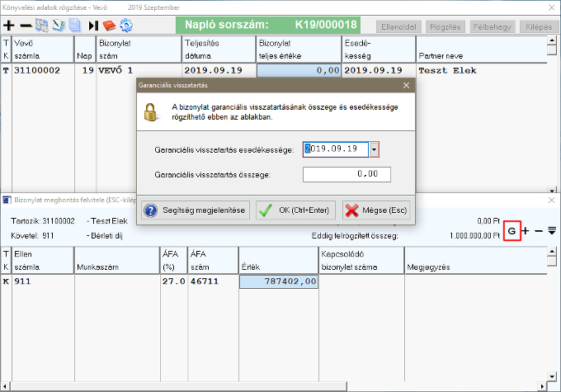
Task: Click the G guarantee retention button
Action: [x=511, y=231]
